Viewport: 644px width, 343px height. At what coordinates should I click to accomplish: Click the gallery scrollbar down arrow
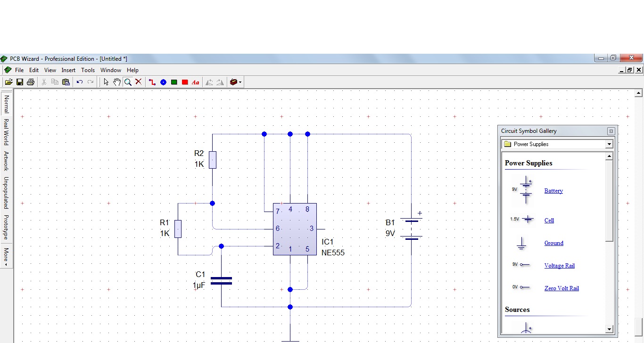(x=609, y=329)
